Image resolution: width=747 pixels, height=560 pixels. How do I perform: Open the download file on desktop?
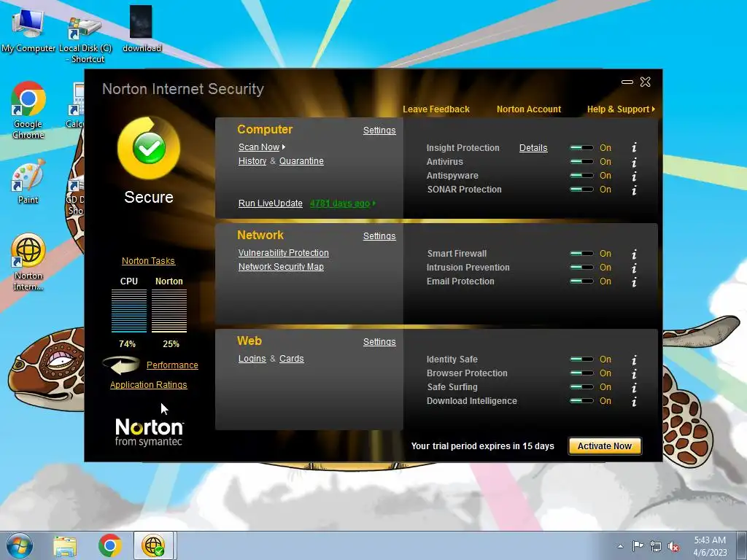click(142, 28)
